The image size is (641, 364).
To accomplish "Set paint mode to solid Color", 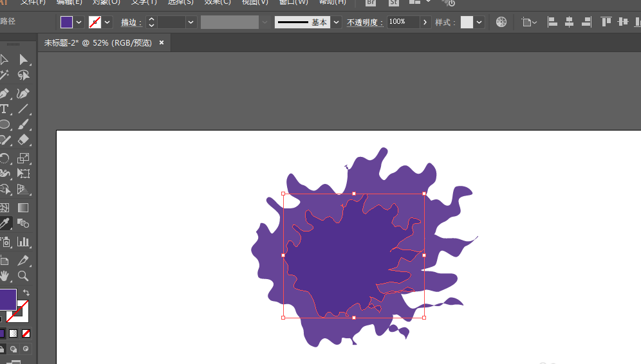I will [2, 334].
